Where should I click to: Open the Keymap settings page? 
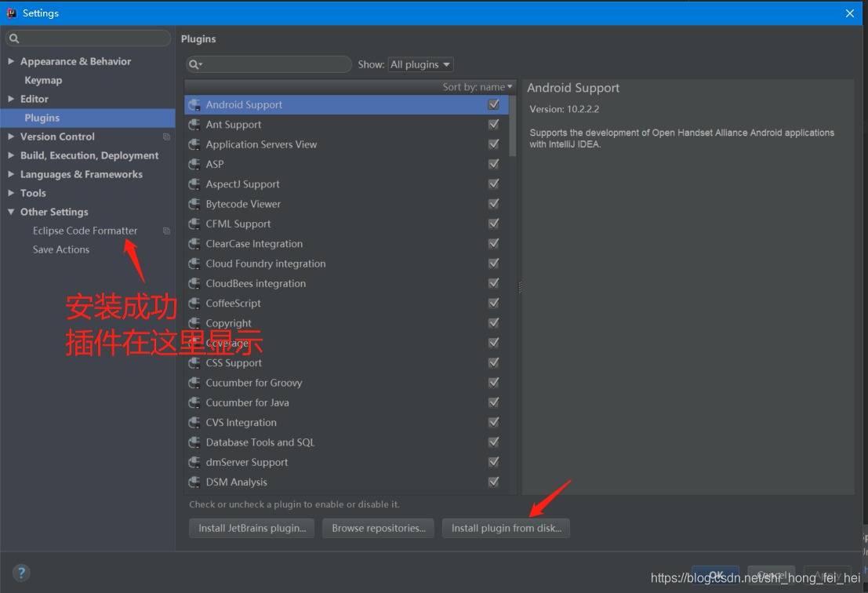coord(43,80)
